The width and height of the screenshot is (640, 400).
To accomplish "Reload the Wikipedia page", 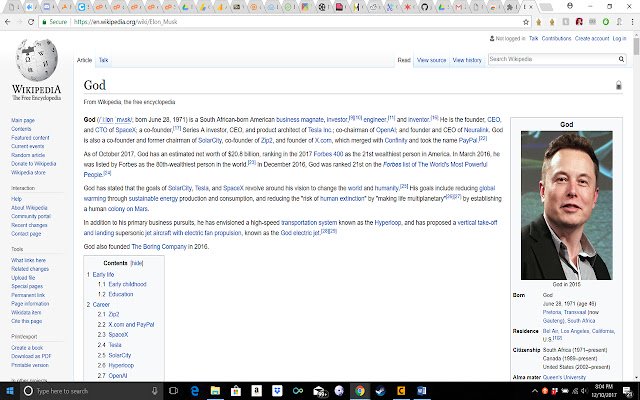I will tap(31, 22).
